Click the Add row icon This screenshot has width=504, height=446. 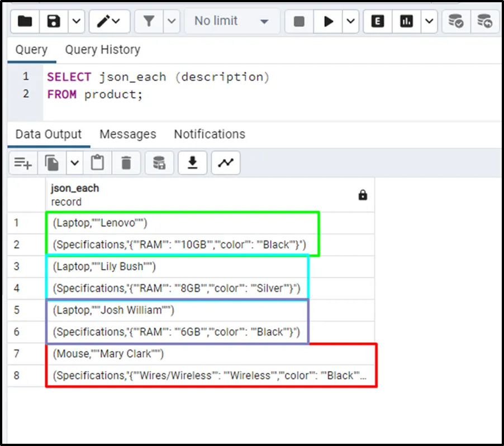pyautogui.click(x=23, y=163)
